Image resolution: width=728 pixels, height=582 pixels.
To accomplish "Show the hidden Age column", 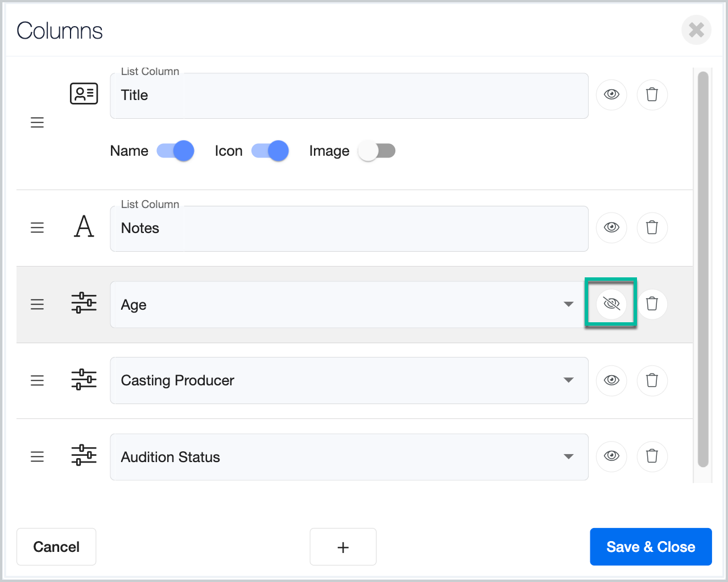I will pos(611,304).
